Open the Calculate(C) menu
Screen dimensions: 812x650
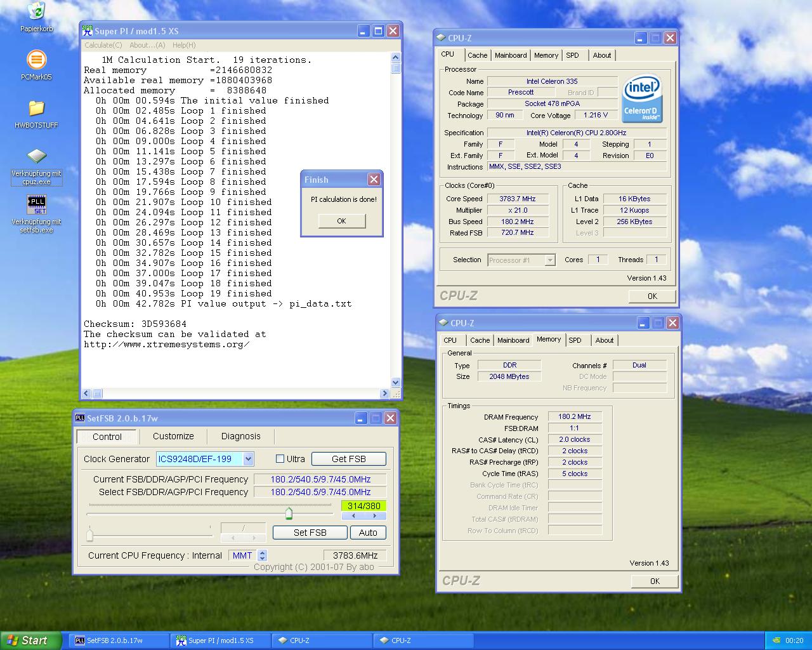tap(103, 45)
